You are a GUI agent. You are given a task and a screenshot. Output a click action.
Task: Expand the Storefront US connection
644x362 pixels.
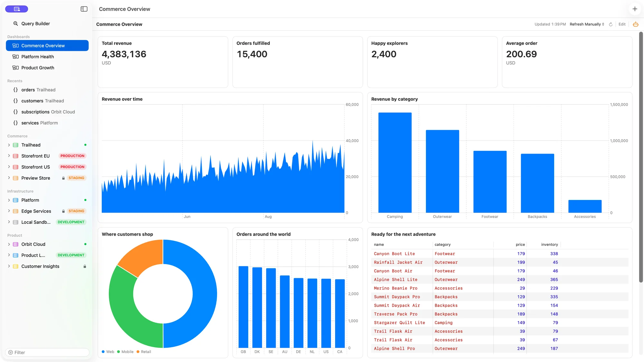(x=9, y=167)
